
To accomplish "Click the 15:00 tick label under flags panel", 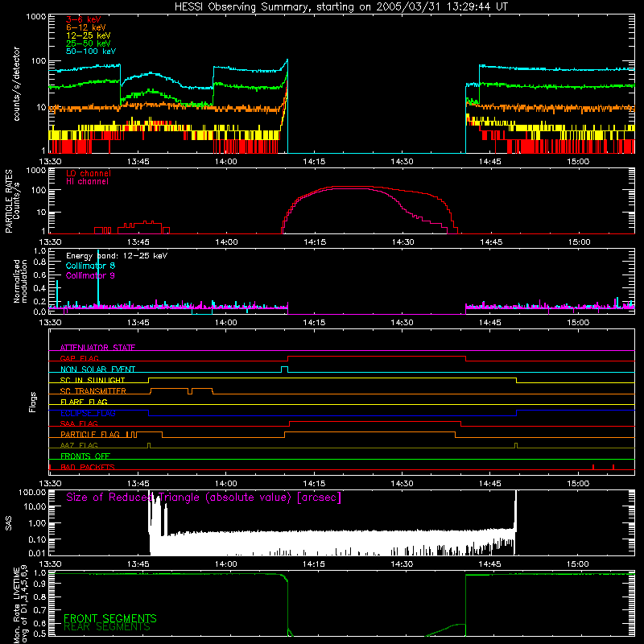I will click(578, 484).
